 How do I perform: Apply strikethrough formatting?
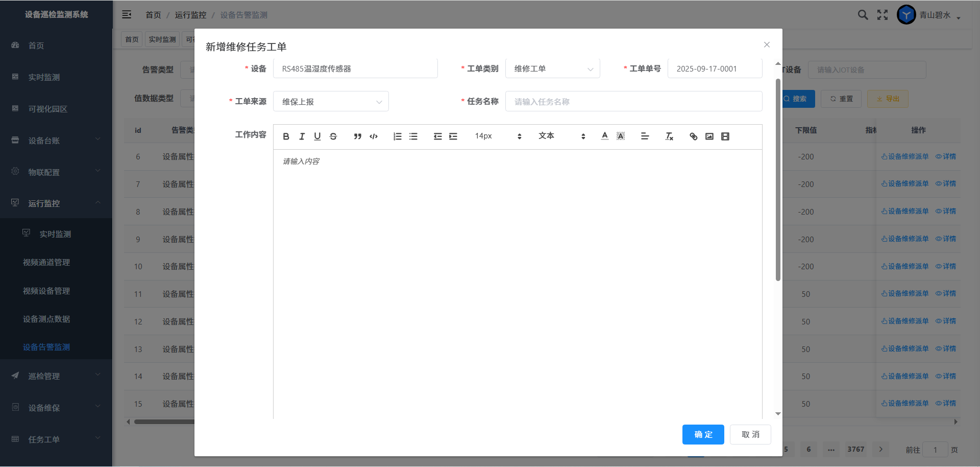click(333, 136)
